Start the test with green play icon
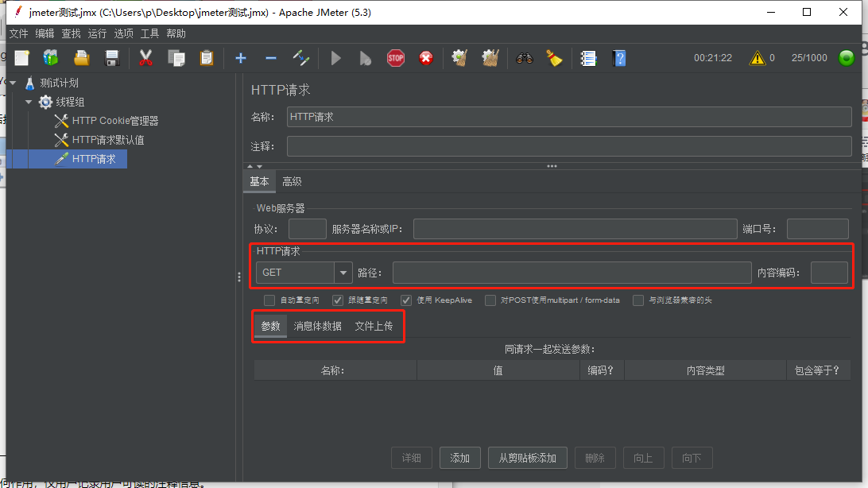 335,58
